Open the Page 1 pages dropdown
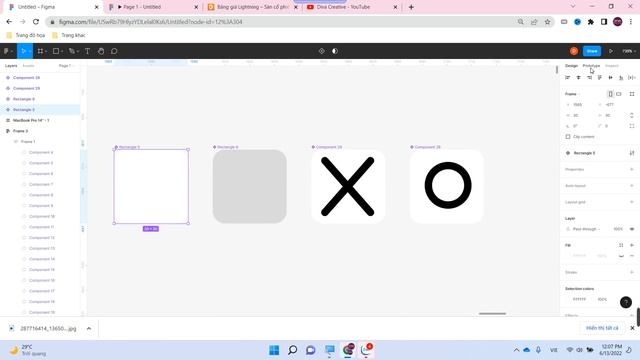640x360 pixels. point(66,66)
